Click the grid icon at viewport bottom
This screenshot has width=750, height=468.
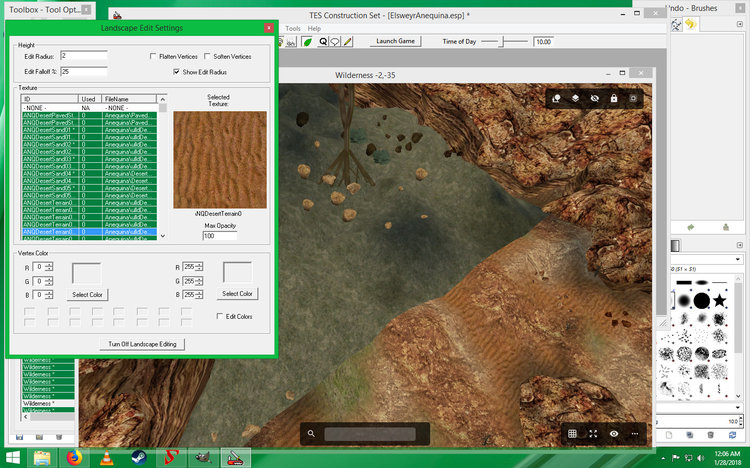click(572, 434)
